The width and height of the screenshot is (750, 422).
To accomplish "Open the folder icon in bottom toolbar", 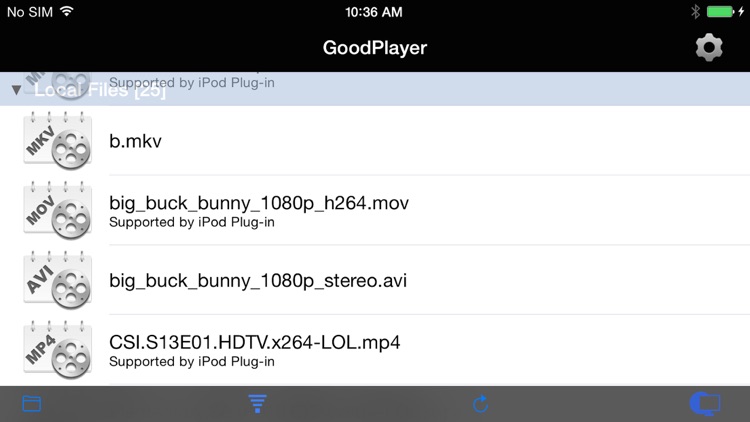I will [32, 404].
